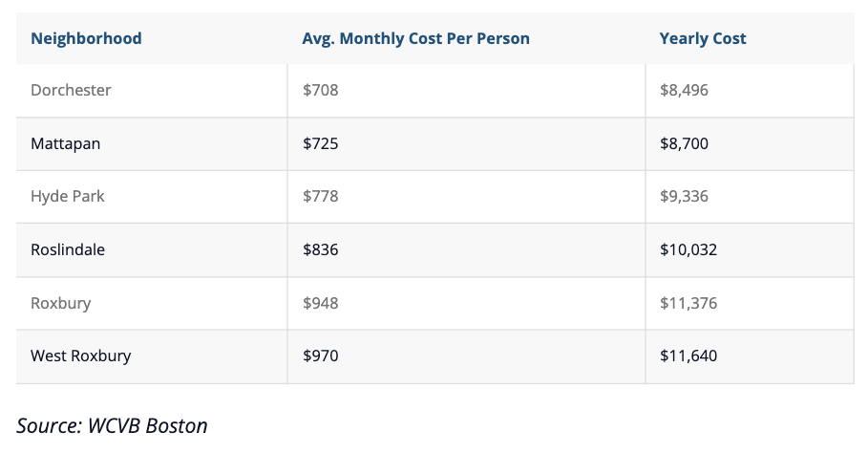Click the $836 monthly cost value

(x=321, y=249)
